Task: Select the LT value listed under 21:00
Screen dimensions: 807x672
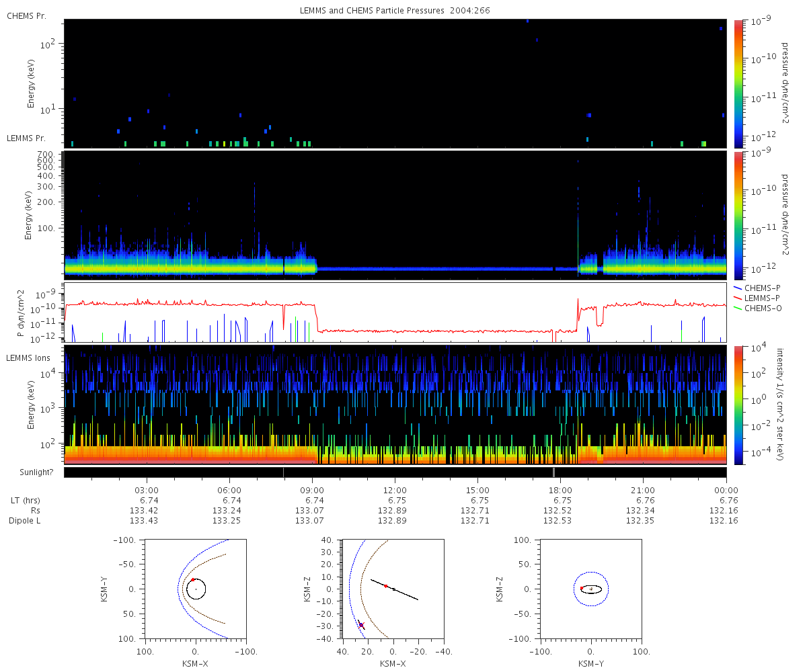Action: pyautogui.click(x=646, y=501)
